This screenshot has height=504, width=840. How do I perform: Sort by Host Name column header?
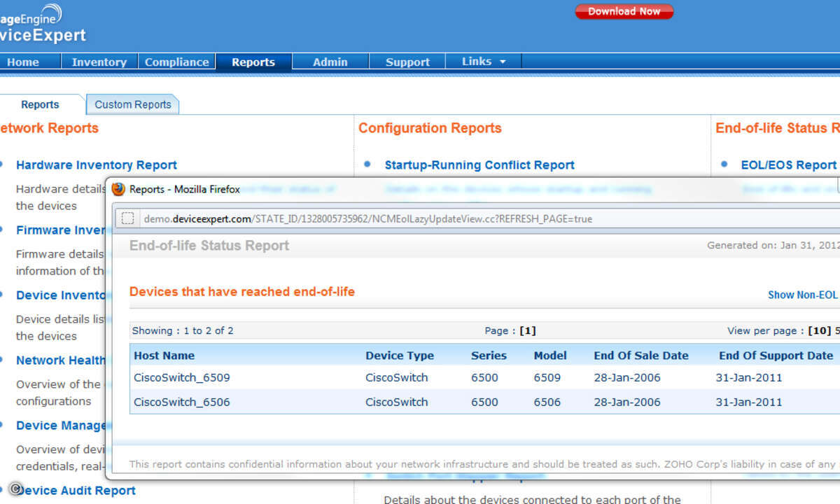(x=164, y=356)
